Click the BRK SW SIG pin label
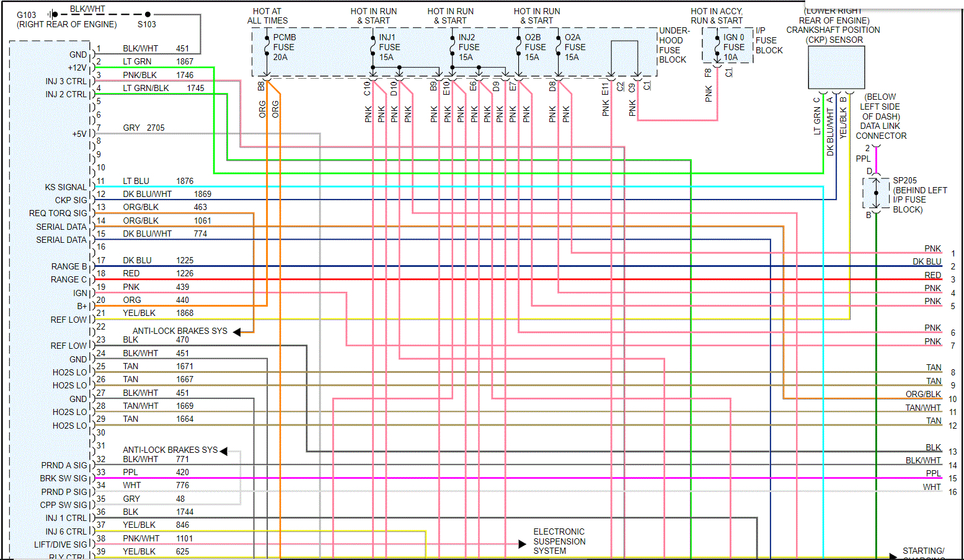Viewport: 964px width, 560px height. coord(64,478)
